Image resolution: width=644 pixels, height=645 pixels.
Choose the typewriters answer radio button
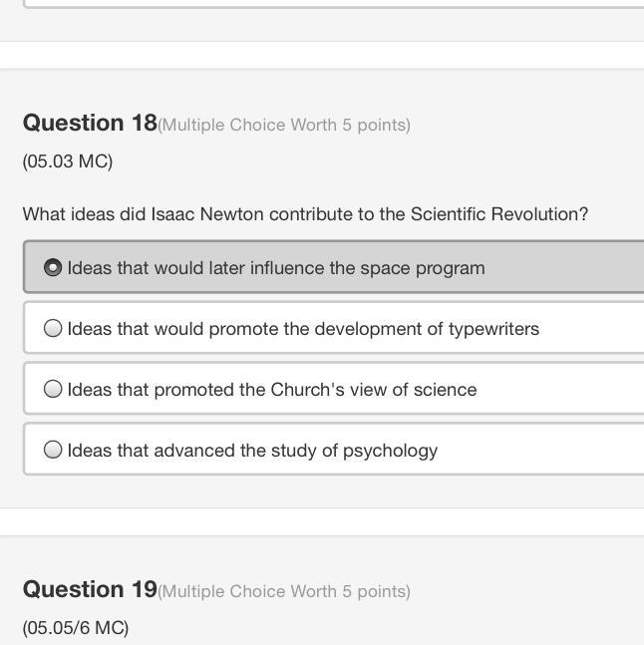(x=54, y=329)
